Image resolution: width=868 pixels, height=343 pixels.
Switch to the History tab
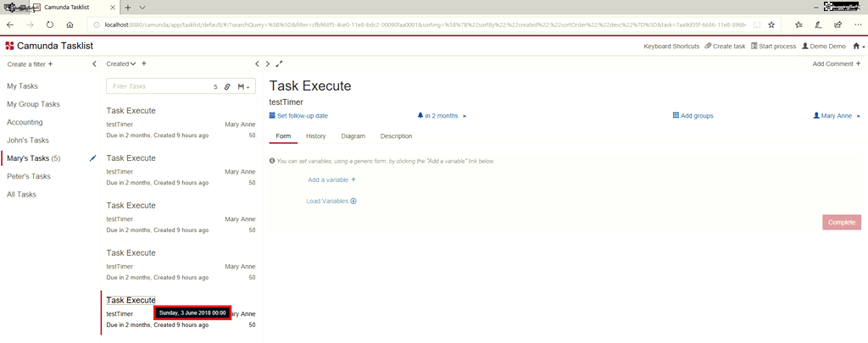coord(315,136)
